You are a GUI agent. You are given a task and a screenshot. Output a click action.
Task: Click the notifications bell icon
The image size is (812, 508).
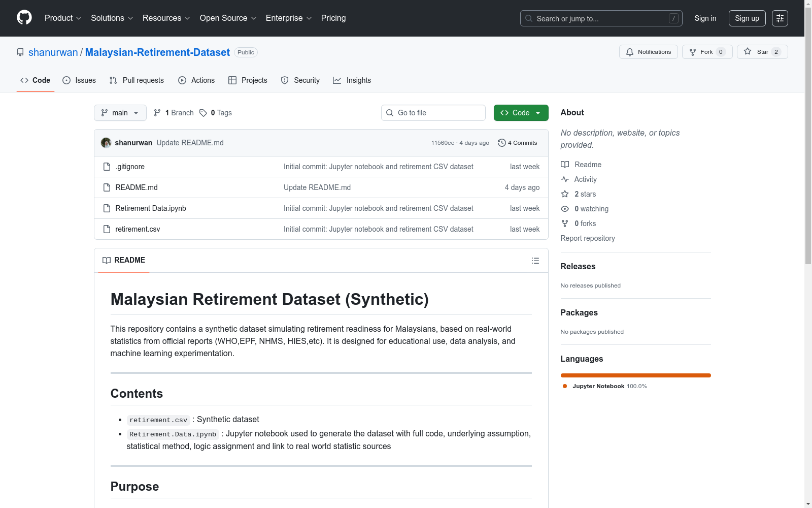(630, 52)
